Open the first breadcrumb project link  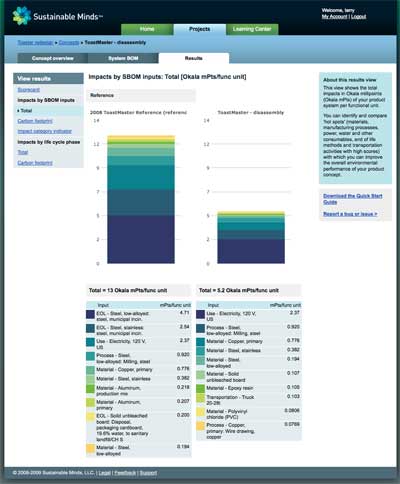[x=35, y=43]
